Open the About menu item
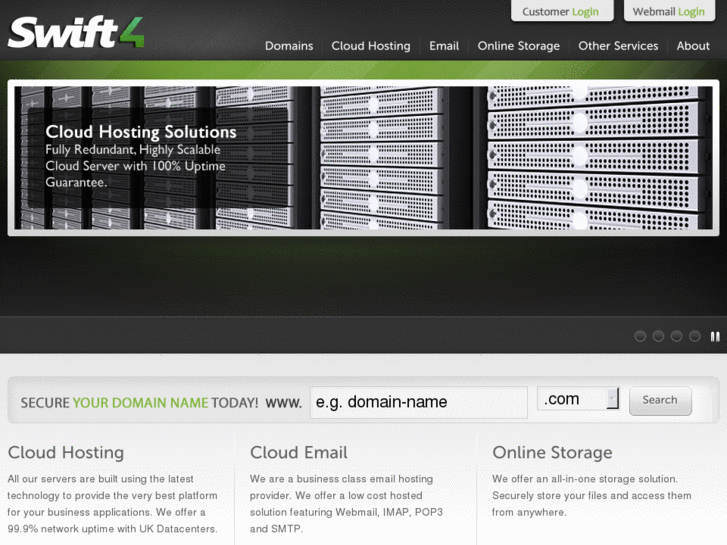Image resolution: width=727 pixels, height=545 pixels. point(693,46)
